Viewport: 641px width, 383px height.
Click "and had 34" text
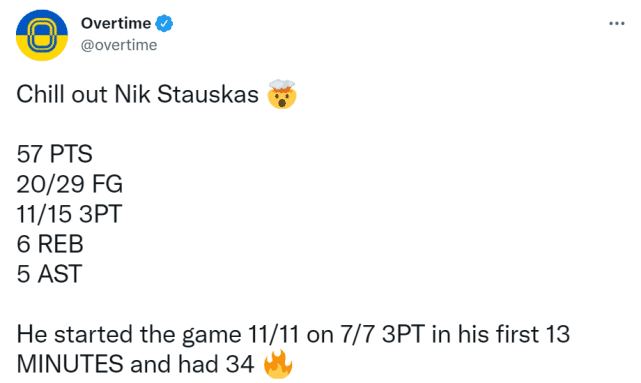(192, 364)
